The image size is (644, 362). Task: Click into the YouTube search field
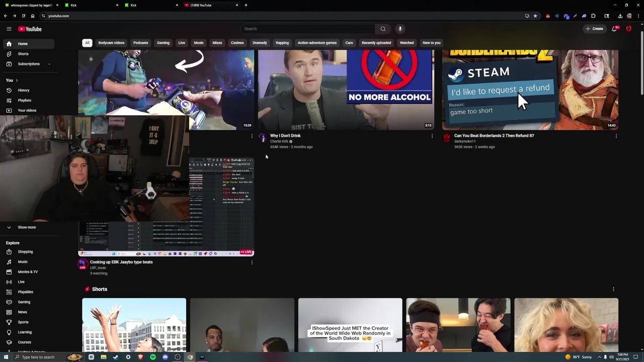pos(308,29)
